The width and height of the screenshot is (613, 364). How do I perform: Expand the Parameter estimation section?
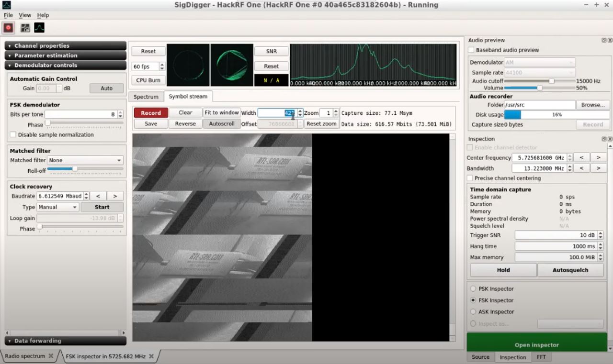[66, 55]
